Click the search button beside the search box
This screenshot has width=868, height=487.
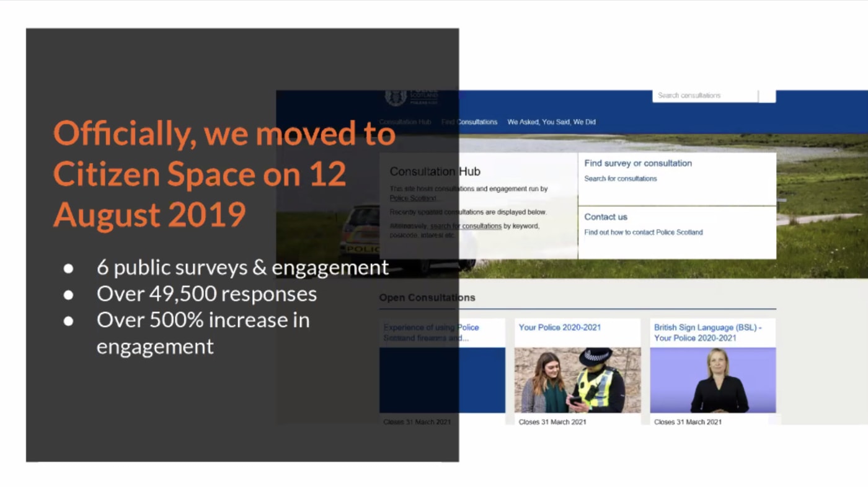[768, 96]
